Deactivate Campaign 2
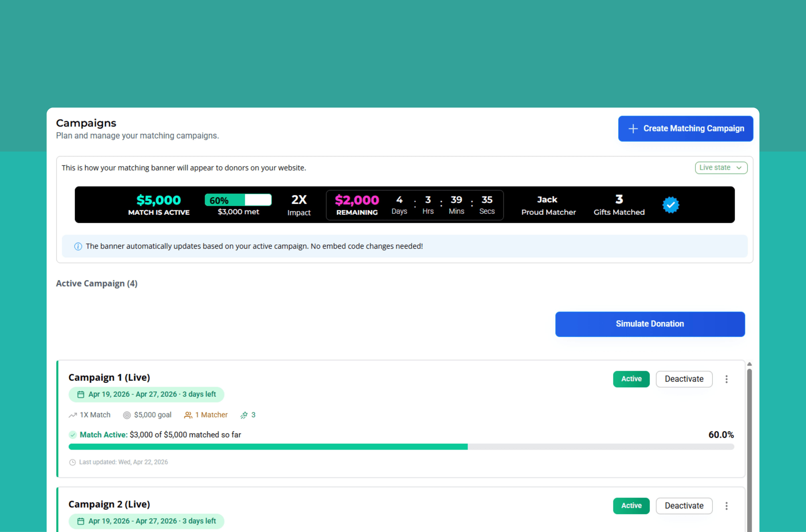 [x=684, y=506]
